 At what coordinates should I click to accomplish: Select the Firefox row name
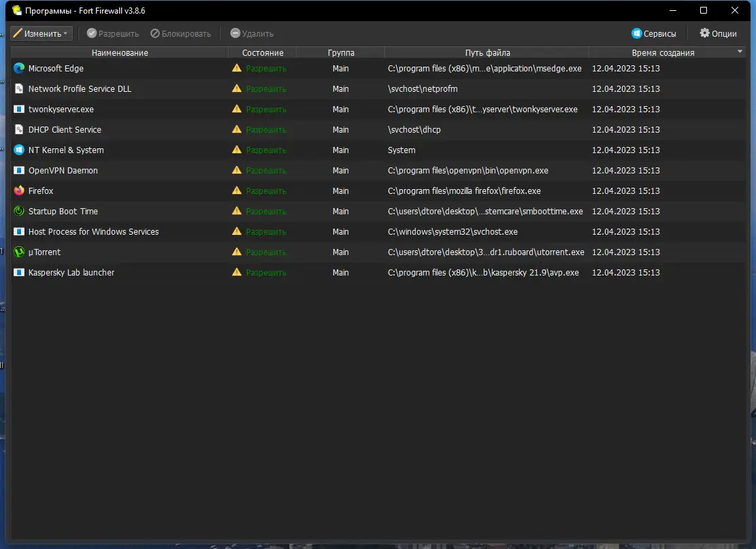point(41,191)
